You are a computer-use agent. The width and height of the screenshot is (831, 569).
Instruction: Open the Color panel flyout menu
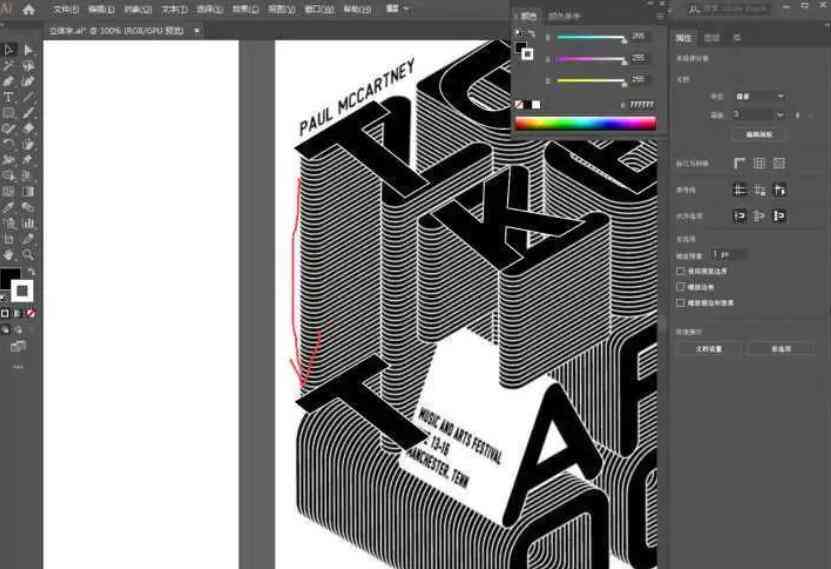(660, 16)
